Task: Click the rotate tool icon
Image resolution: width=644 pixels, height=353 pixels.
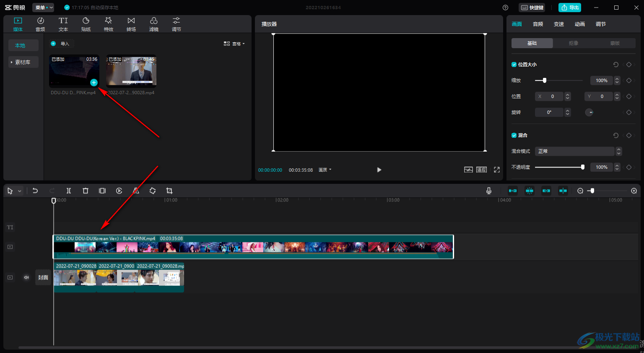Action: point(153,191)
